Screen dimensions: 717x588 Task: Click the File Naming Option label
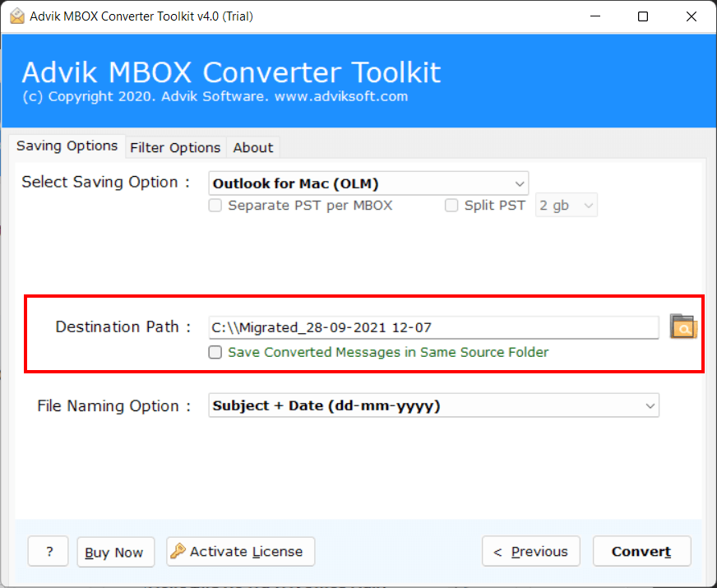point(113,405)
